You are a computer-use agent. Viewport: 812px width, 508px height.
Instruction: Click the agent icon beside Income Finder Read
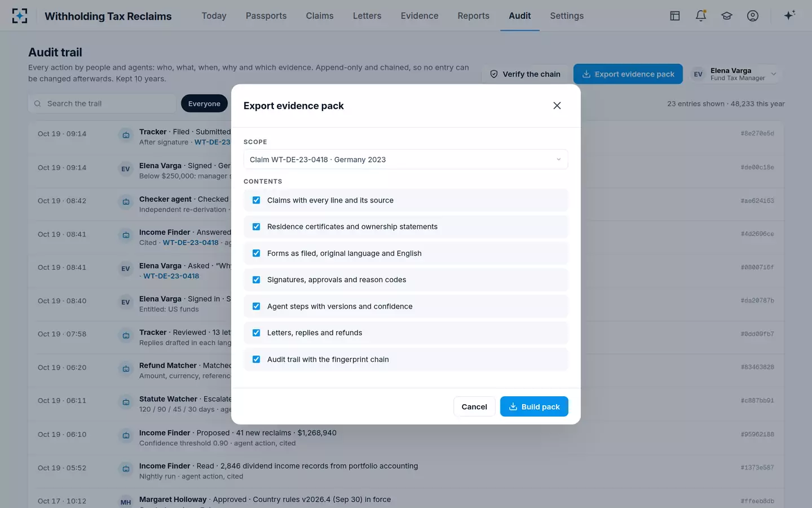click(126, 468)
